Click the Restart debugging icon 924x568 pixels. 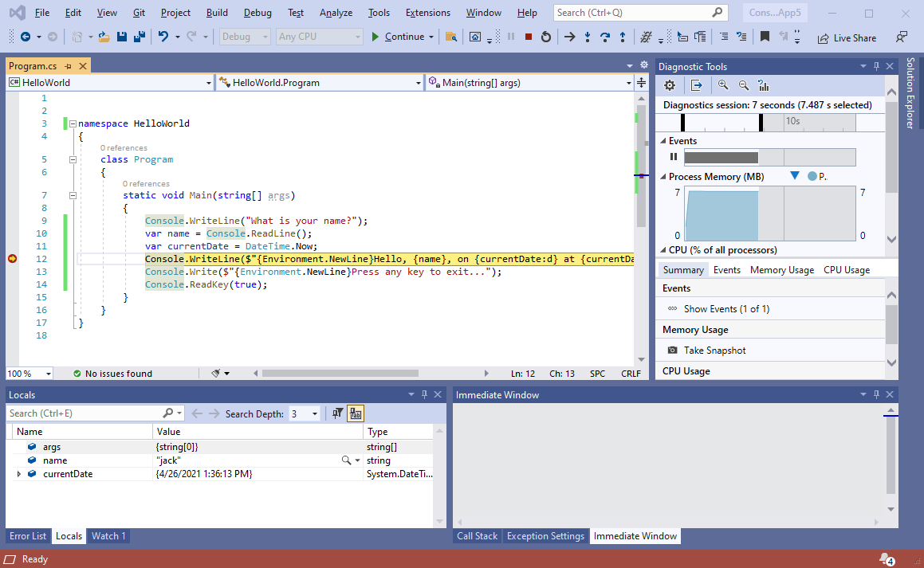pos(545,36)
